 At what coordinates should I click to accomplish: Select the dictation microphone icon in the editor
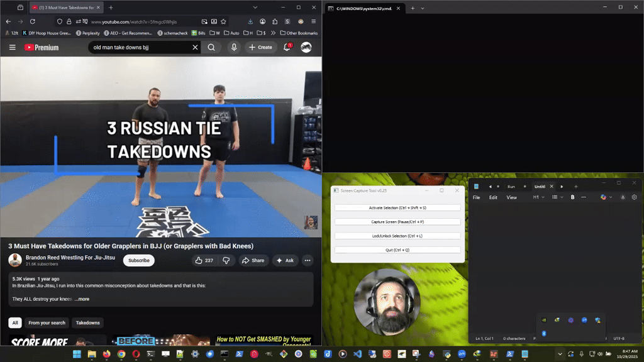[x=623, y=197]
